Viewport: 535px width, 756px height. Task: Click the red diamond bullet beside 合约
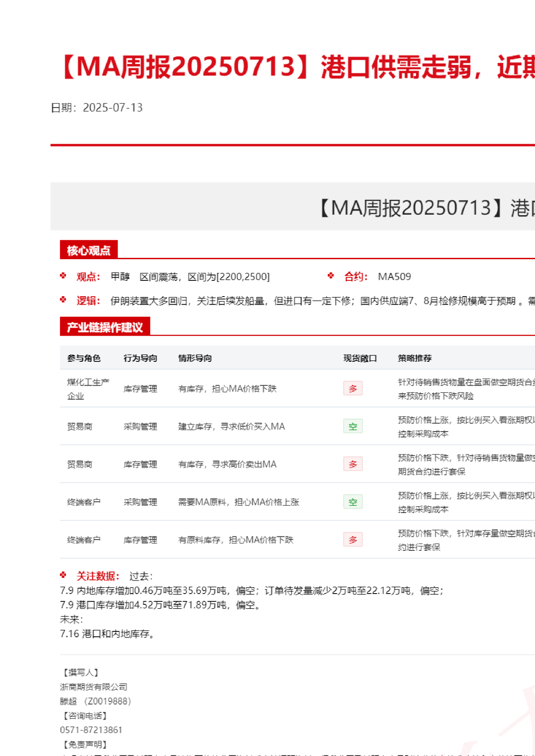331,276
